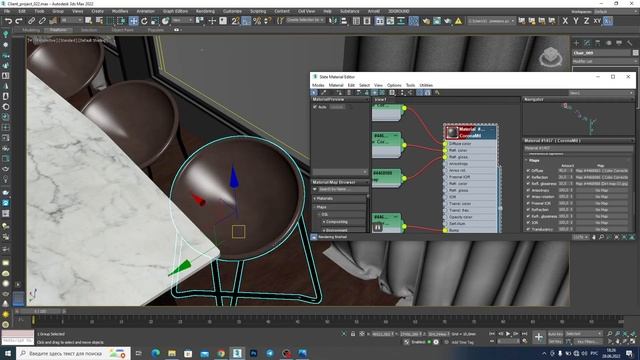Click the Windows Start button
Viewport: 640px width, 360px height.
[x=8, y=353]
